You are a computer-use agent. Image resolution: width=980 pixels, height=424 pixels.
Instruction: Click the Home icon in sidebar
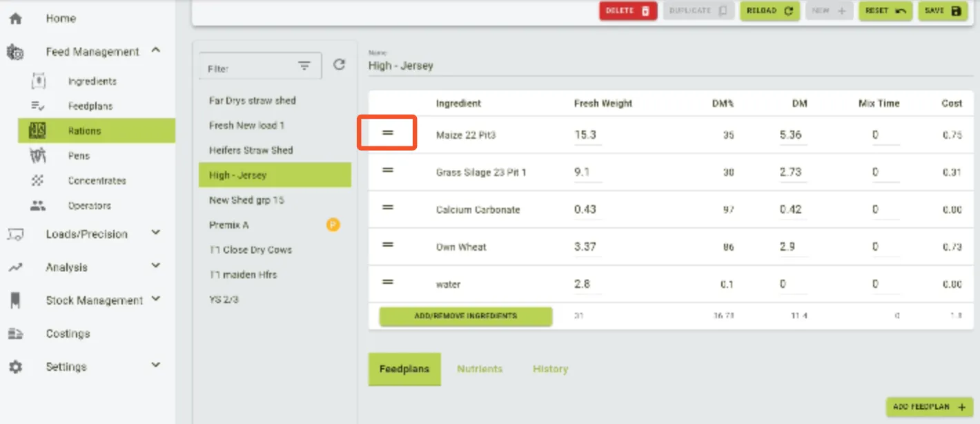[15, 19]
